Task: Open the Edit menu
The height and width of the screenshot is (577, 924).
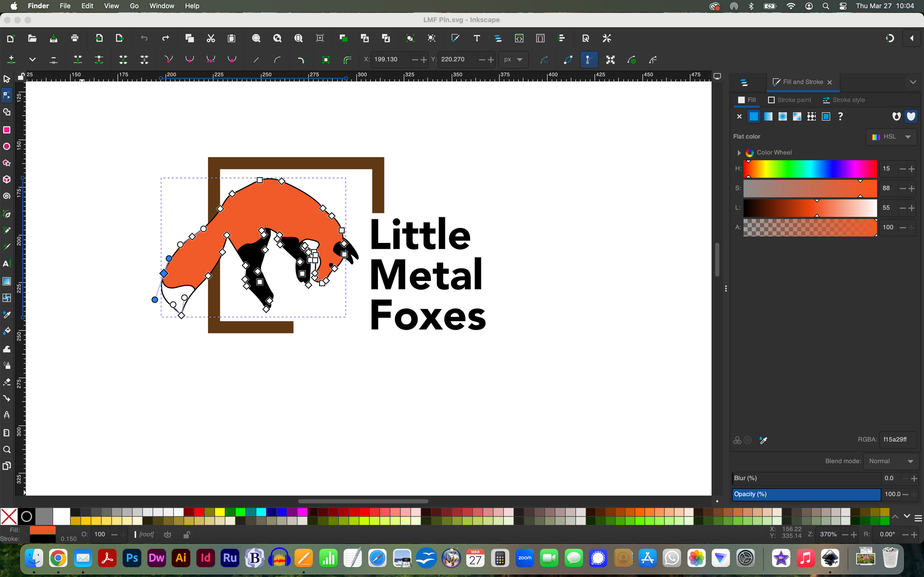Action: (x=87, y=6)
